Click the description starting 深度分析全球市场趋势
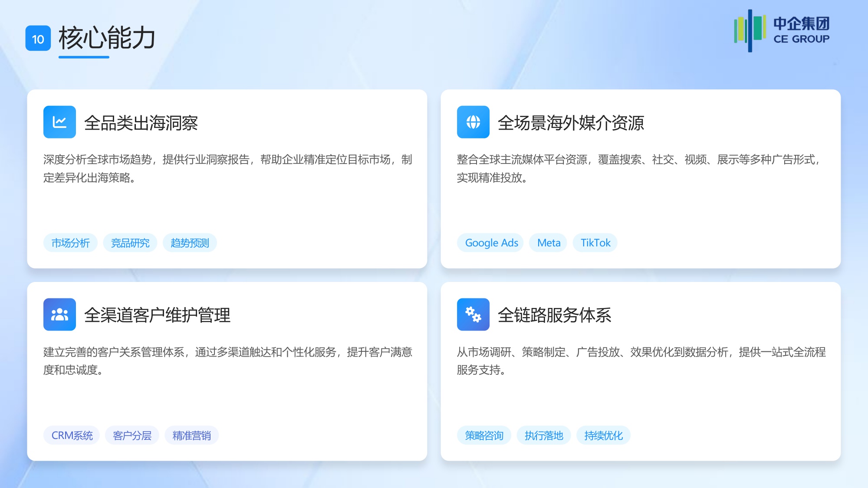 tap(227, 169)
